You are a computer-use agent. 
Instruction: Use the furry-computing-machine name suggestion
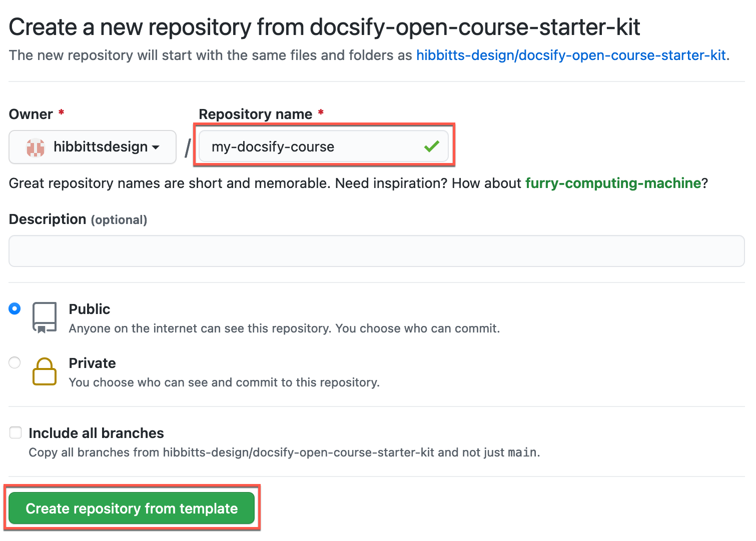(613, 183)
